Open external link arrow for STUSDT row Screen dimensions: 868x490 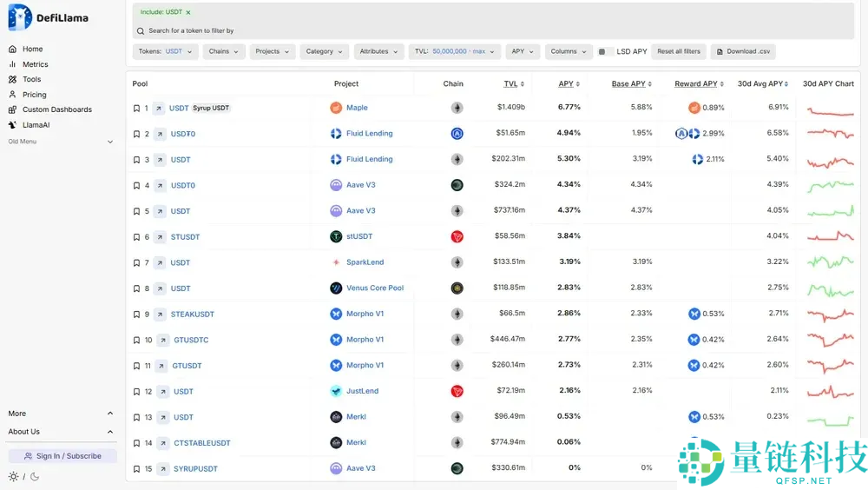coord(160,237)
